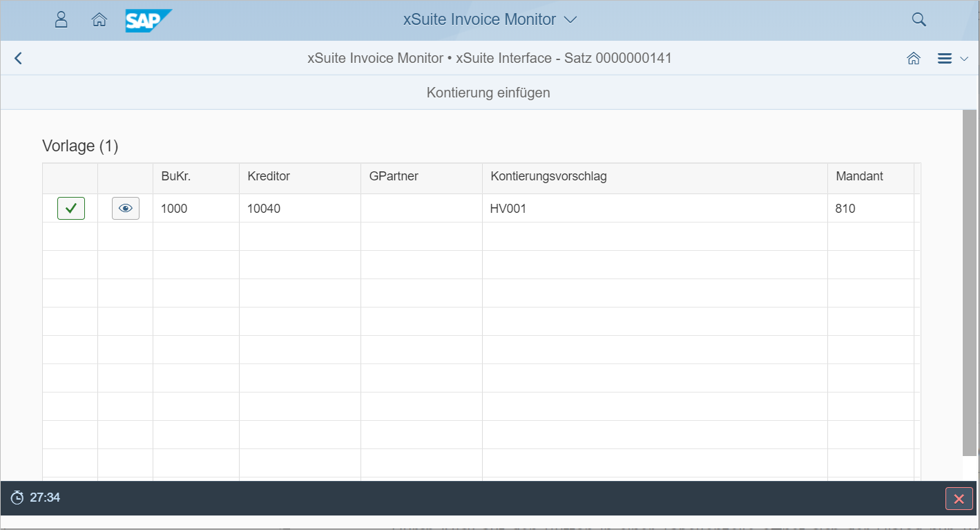Image resolution: width=980 pixels, height=530 pixels.
Task: Click the GPartner column header
Action: click(394, 176)
